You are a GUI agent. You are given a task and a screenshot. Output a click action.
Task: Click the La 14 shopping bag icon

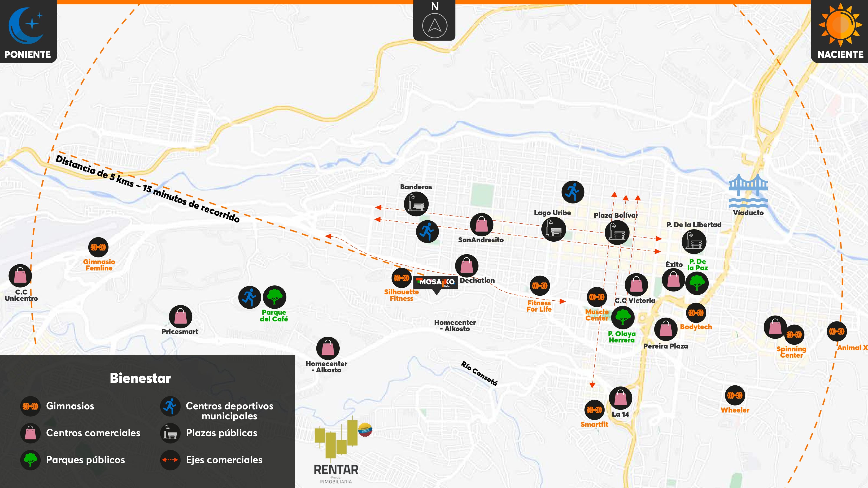click(x=620, y=398)
